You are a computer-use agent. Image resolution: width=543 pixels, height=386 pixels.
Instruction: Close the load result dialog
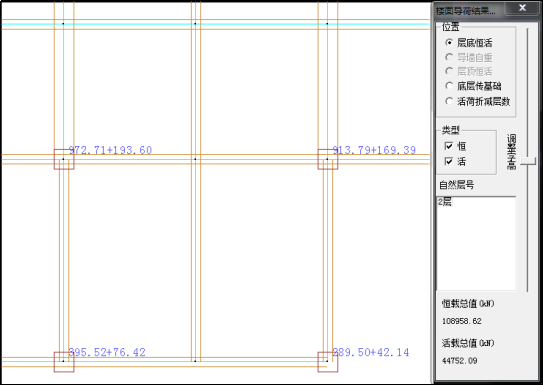[x=523, y=8]
